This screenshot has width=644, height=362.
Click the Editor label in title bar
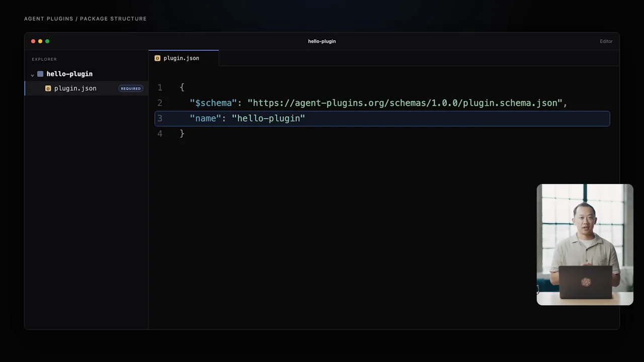click(606, 41)
